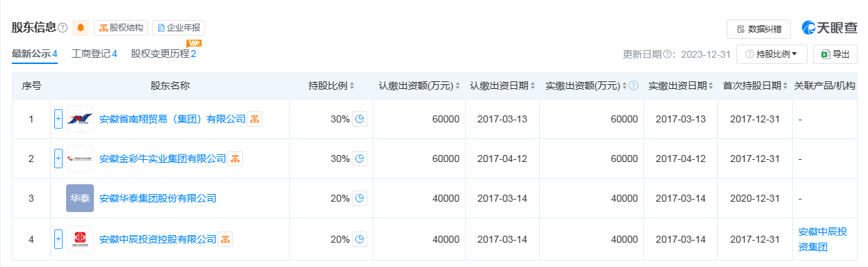Expand row for 安徽省南翔贸易（集团）有限公司
The width and height of the screenshot is (868, 267).
[58, 119]
